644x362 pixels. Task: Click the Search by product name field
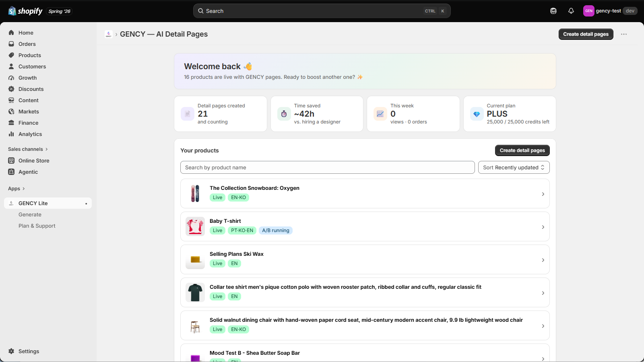pos(328,167)
